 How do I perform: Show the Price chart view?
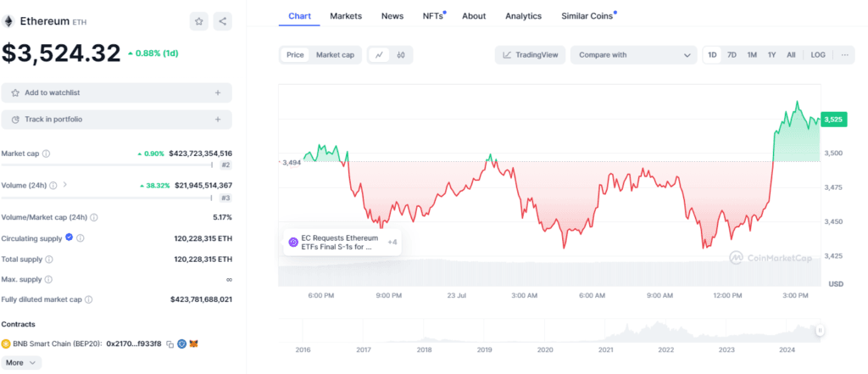[x=295, y=55]
